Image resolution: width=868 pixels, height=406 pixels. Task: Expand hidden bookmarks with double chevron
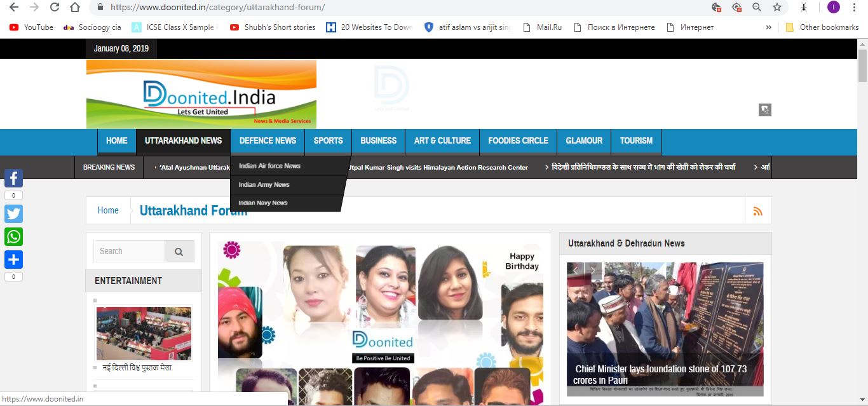click(769, 27)
